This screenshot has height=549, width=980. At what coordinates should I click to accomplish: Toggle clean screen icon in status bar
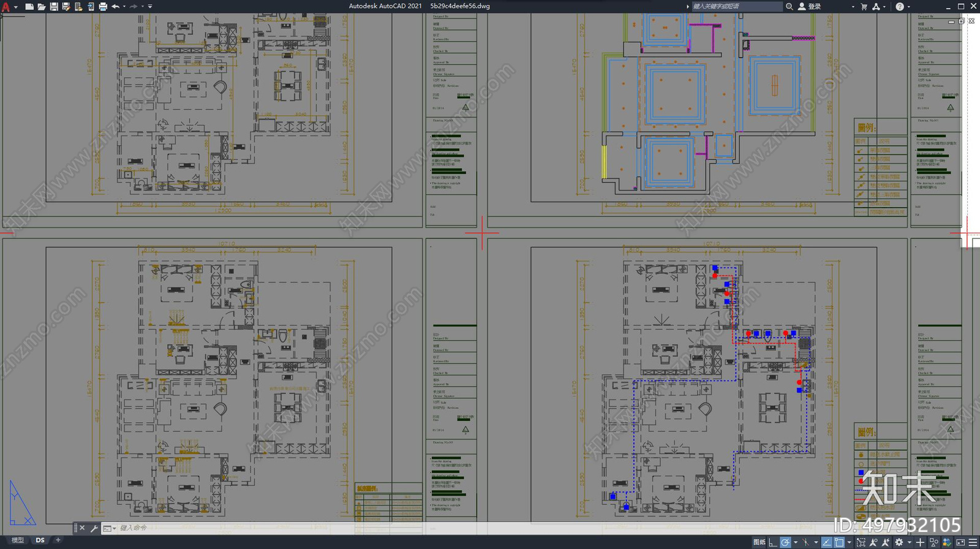[x=960, y=542]
